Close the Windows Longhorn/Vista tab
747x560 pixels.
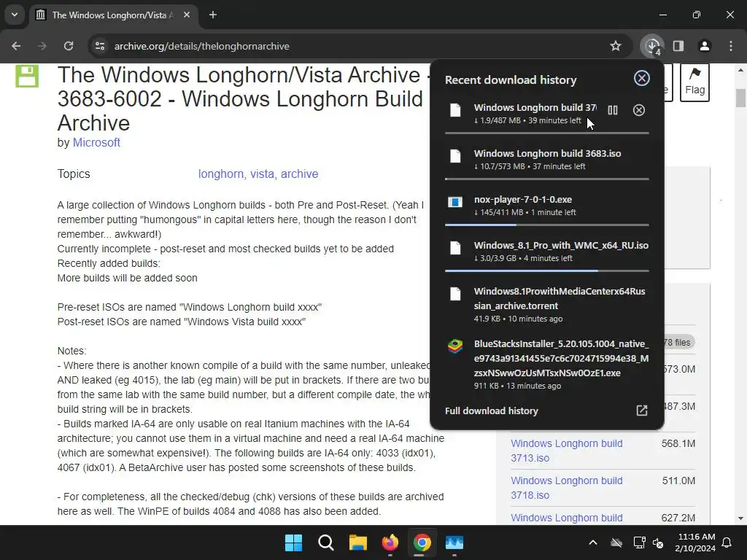tap(187, 15)
